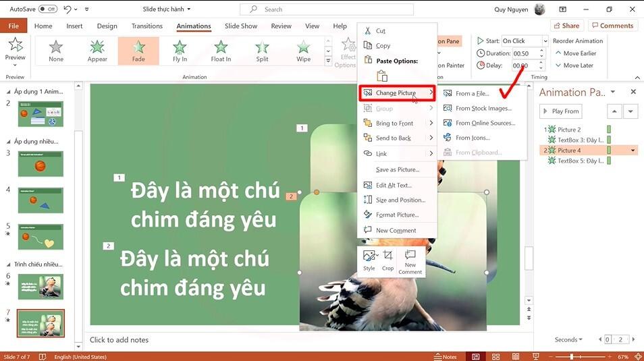This screenshot has height=361, width=644.
Task: Open the Start On Click dropdown
Action: [545, 40]
